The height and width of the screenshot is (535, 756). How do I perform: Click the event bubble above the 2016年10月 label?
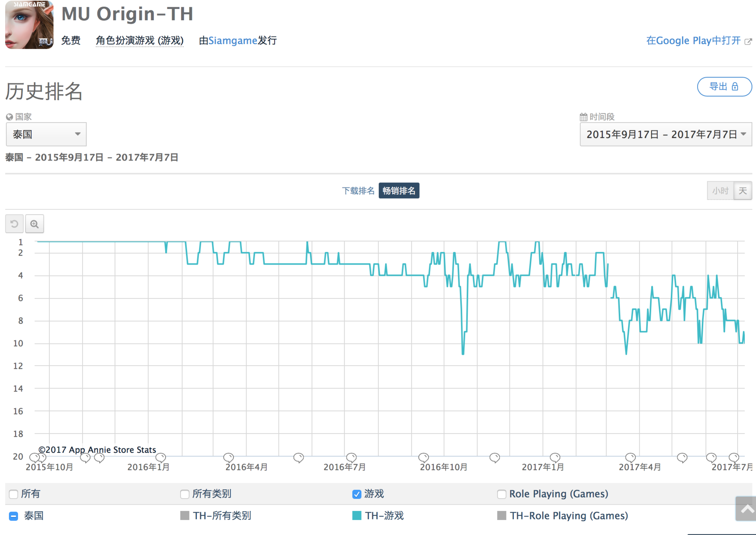pyautogui.click(x=424, y=458)
